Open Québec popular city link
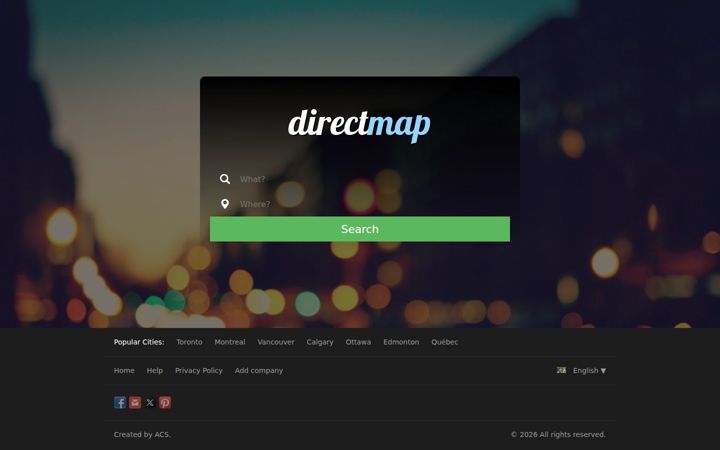The width and height of the screenshot is (720, 450). [444, 342]
